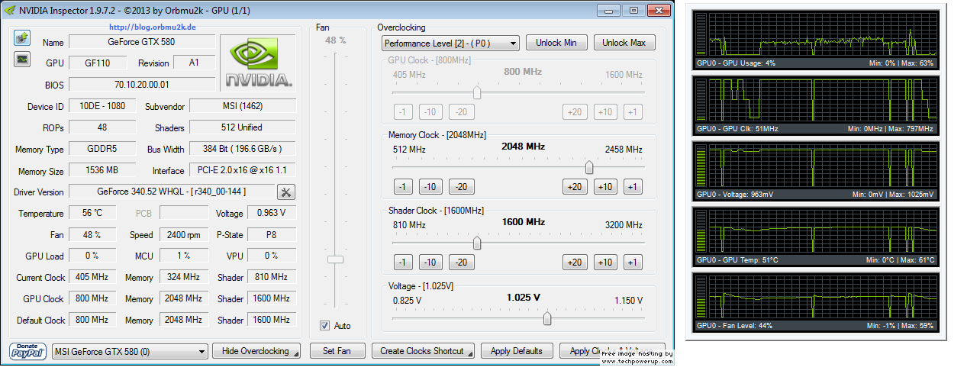This screenshot has width=980, height=377.
Task: Click the Fan Level monitor graph
Action: click(815, 301)
